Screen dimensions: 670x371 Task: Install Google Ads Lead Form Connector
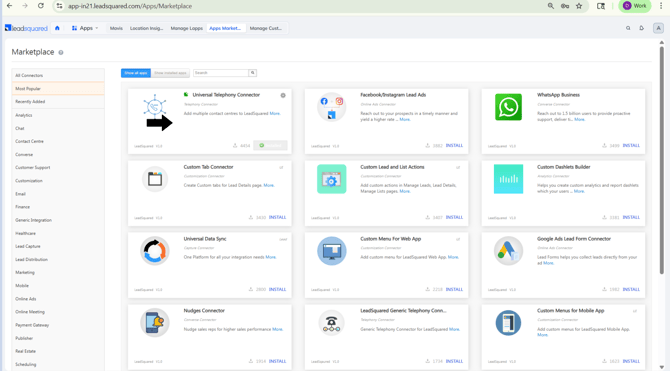click(x=631, y=289)
